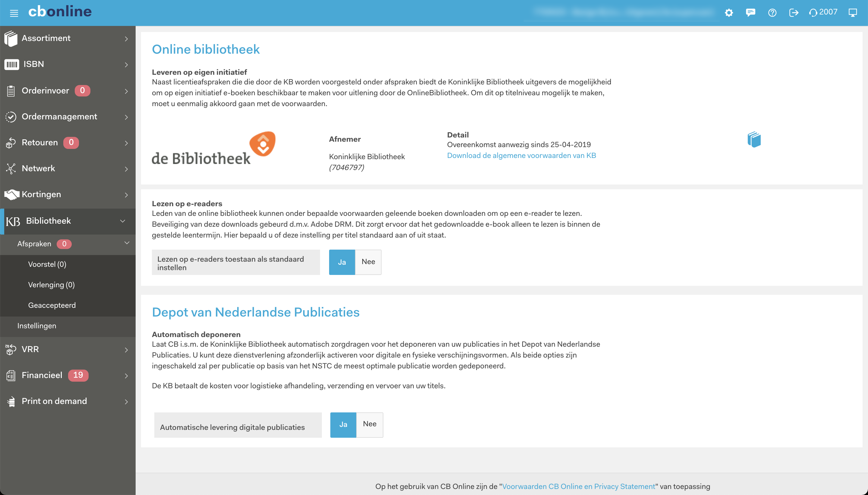
Task: Open Verlenging (0) in sidebar
Action: tap(51, 285)
